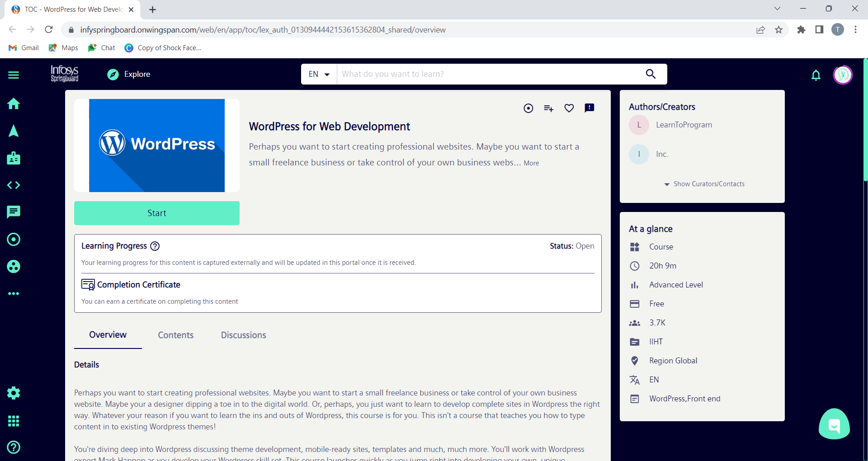Switch to the Contents tab
This screenshot has height=461, width=868.
176,335
